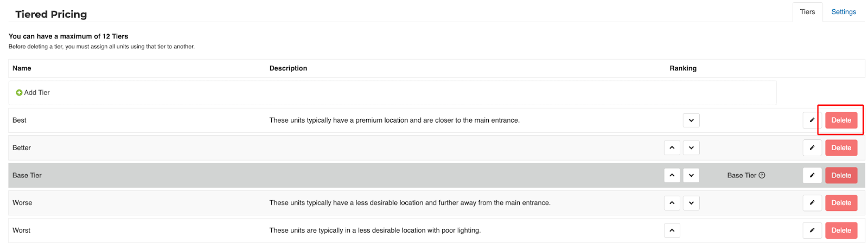Edit the Worse tier pencil icon

pos(812,203)
